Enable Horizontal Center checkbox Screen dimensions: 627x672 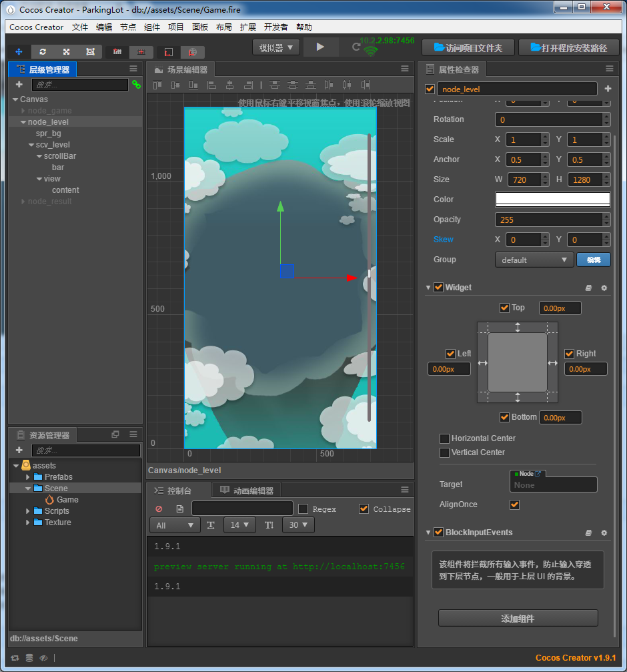tap(444, 438)
